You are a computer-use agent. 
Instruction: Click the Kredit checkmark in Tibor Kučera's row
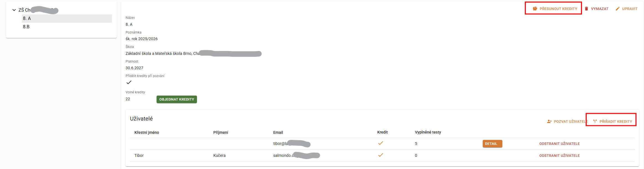(x=381, y=155)
